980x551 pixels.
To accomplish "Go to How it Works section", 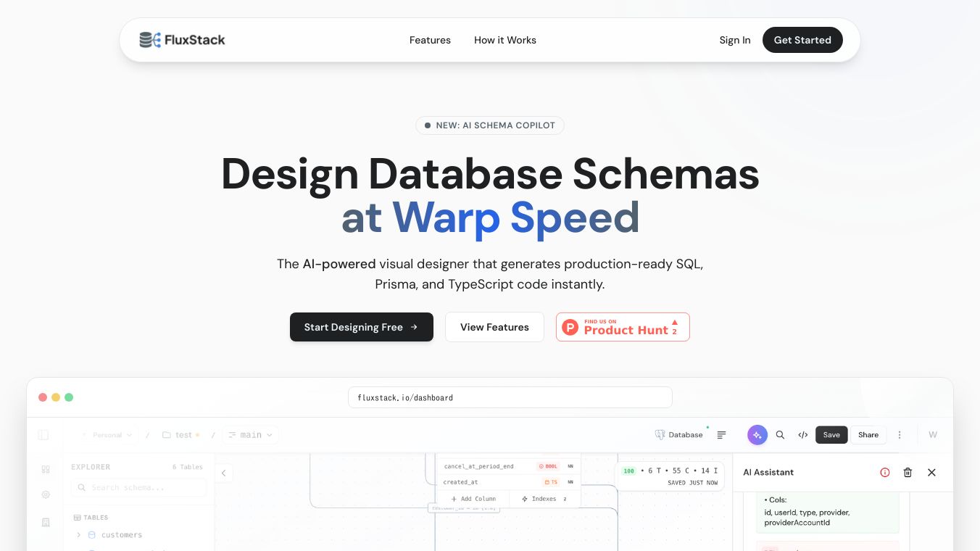I will (505, 40).
